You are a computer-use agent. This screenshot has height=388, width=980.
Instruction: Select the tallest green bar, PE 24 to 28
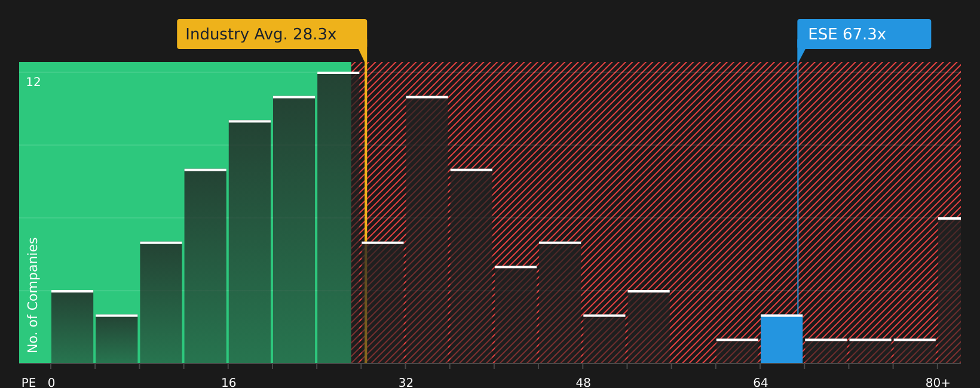coord(338,217)
